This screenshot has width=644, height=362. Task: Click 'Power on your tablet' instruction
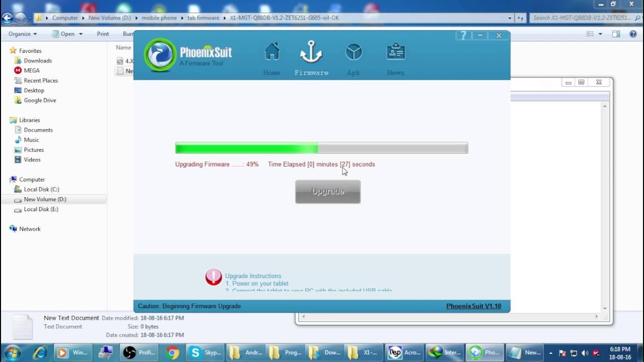click(257, 284)
